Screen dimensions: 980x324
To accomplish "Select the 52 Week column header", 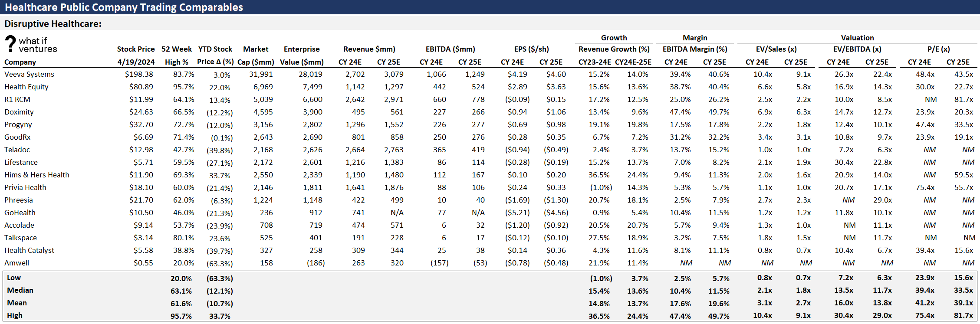I will [177, 49].
